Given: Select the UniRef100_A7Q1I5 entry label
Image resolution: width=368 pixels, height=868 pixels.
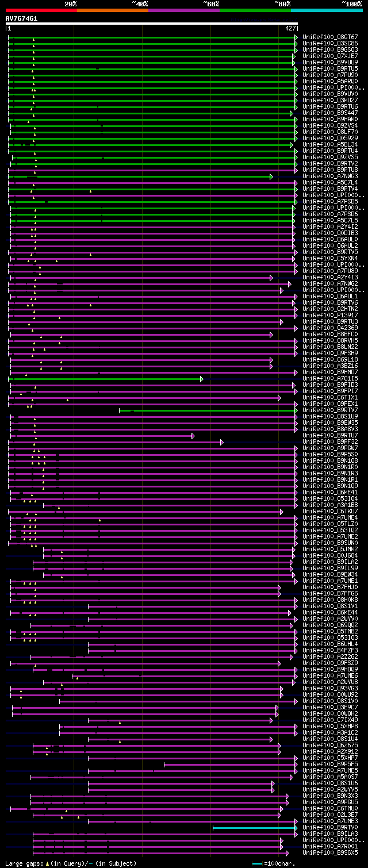Looking at the screenshot, I should [330, 378].
